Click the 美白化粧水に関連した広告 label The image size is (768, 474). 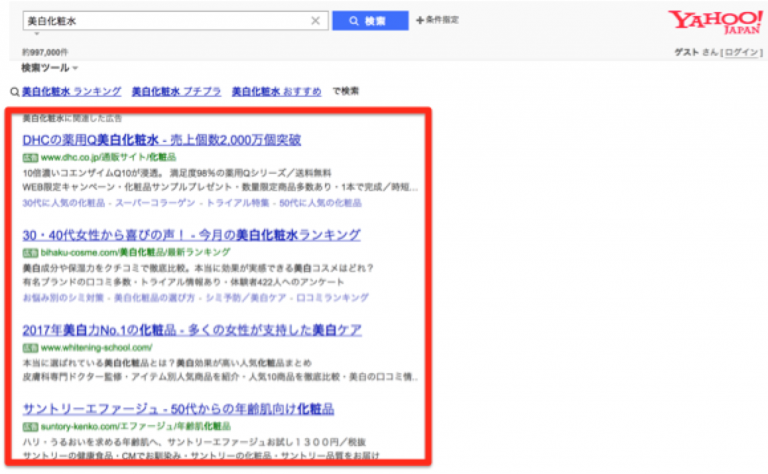tap(72, 118)
